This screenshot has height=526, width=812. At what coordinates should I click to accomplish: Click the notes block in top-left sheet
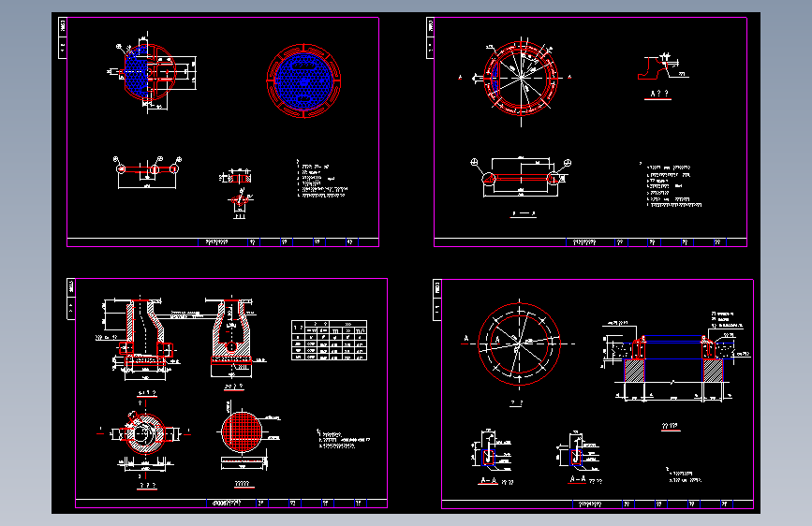point(321,179)
